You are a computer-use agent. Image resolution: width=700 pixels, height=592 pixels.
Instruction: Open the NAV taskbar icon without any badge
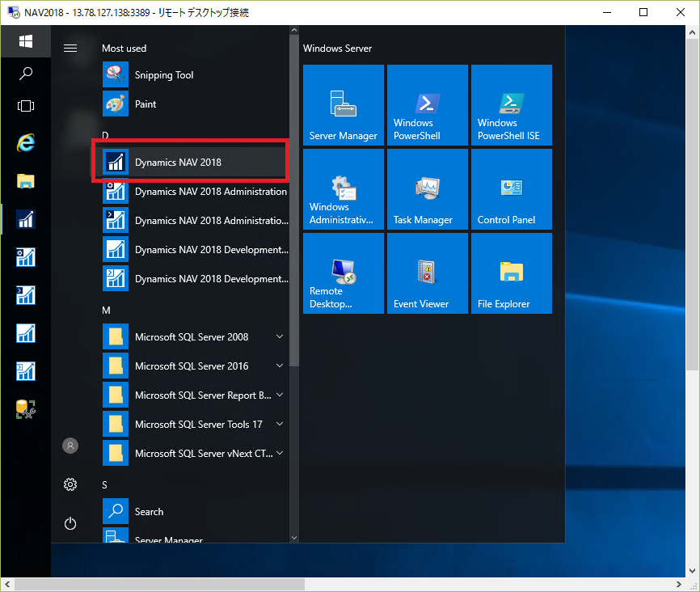point(25,333)
